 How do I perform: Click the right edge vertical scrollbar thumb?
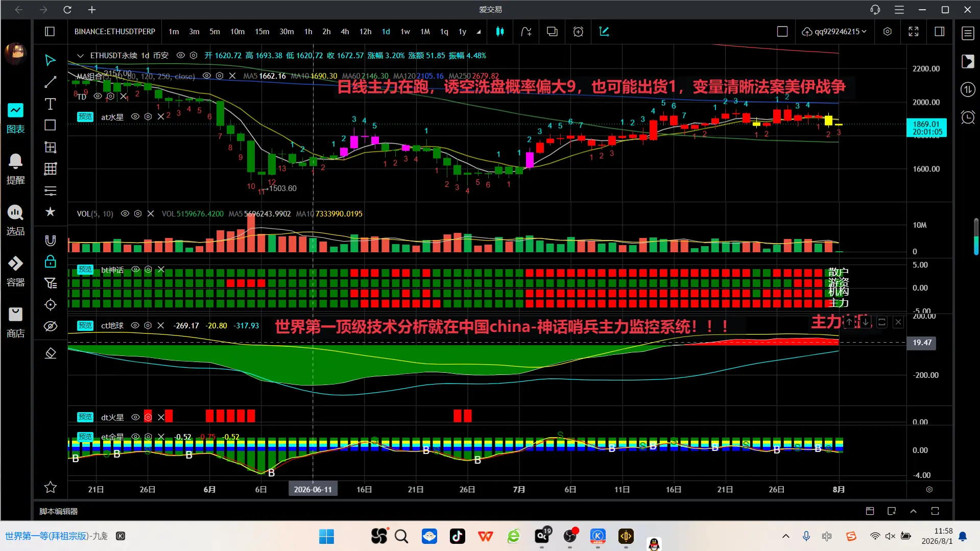pyautogui.click(x=976, y=236)
